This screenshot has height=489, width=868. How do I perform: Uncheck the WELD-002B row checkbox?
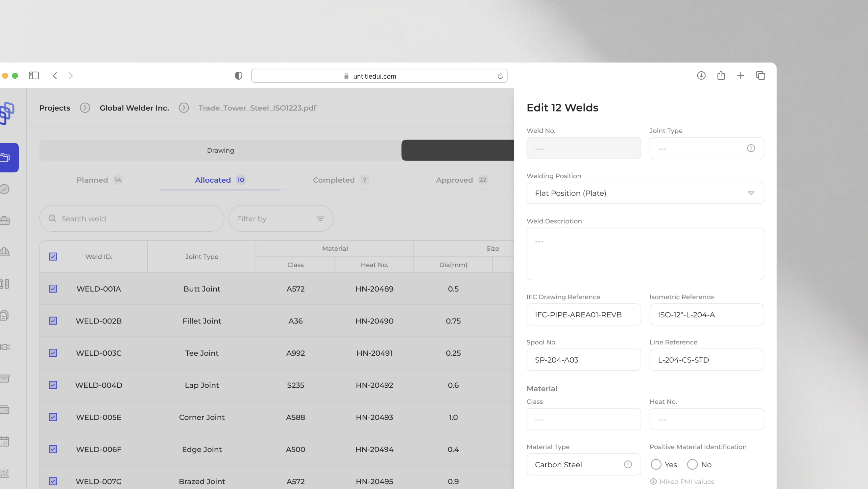pyautogui.click(x=53, y=321)
